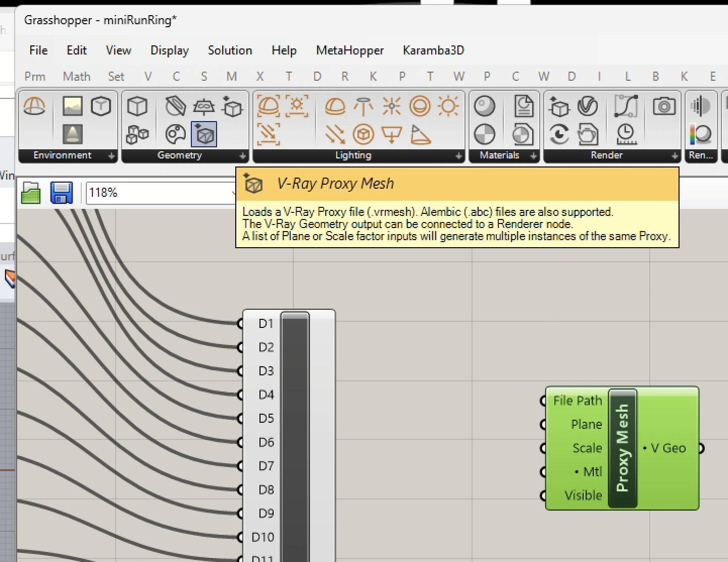This screenshot has width=728, height=562.
Task: Click the File Path input port on Proxy Mesh
Action: [544, 401]
